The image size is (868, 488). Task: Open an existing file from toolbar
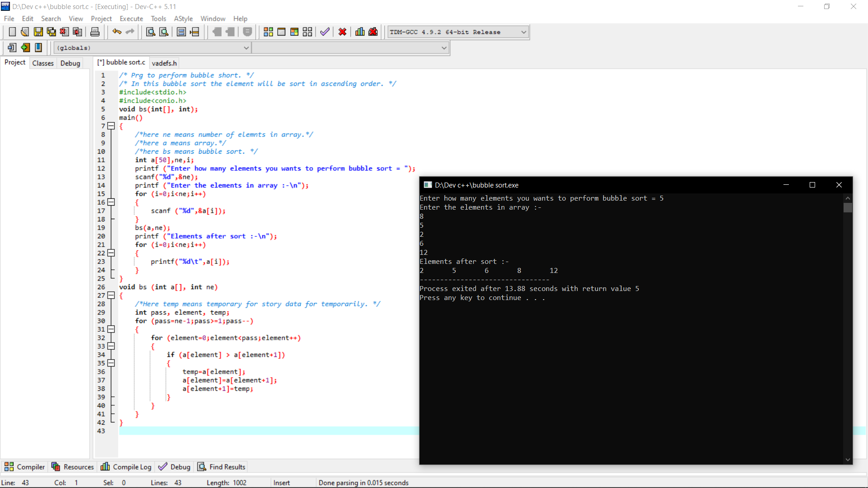click(25, 32)
